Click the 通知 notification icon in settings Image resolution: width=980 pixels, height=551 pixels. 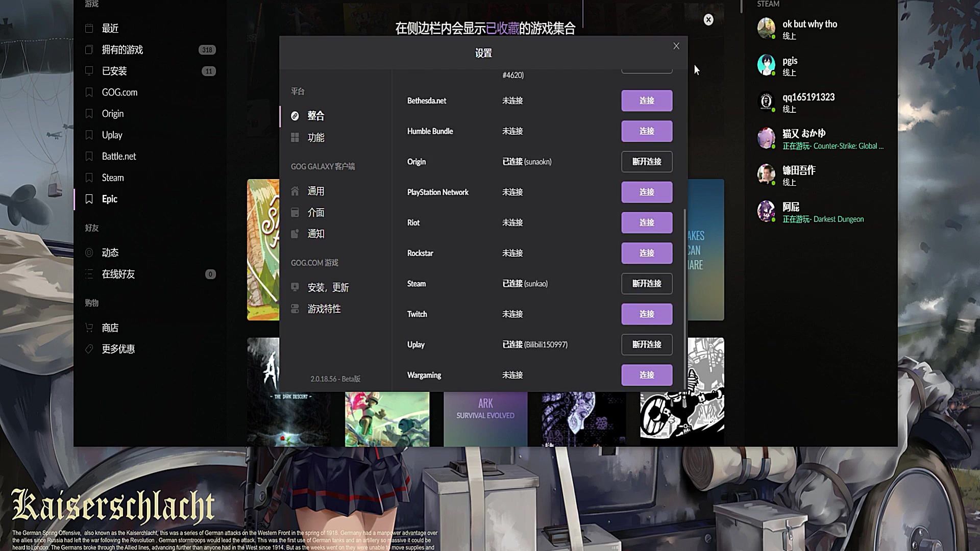coord(295,234)
